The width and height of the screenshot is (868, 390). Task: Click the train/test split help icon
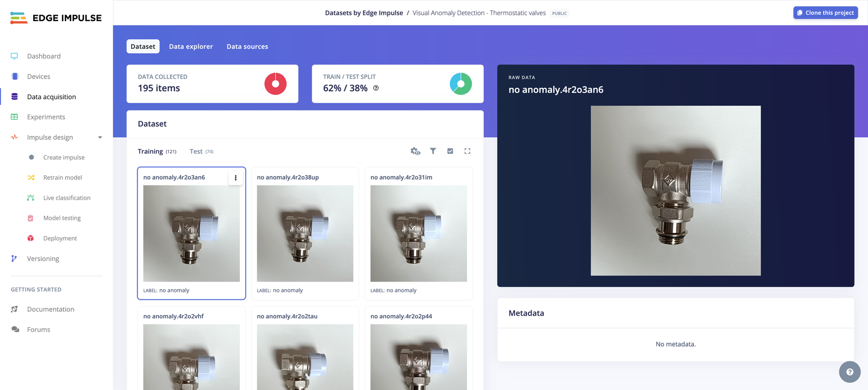point(376,88)
